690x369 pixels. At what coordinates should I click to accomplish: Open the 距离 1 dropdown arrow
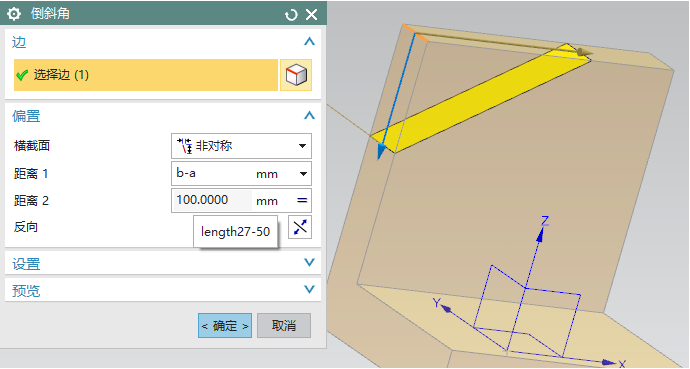click(303, 174)
